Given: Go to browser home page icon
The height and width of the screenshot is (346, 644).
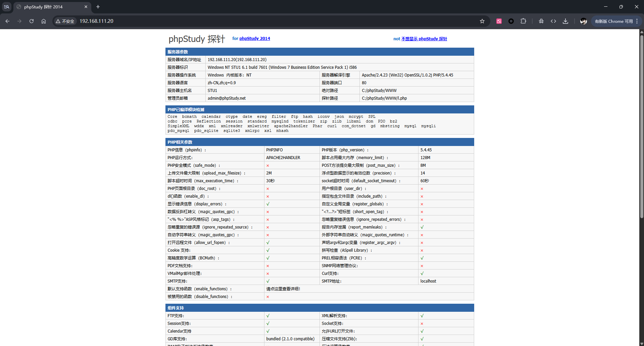Looking at the screenshot, I should 44,21.
